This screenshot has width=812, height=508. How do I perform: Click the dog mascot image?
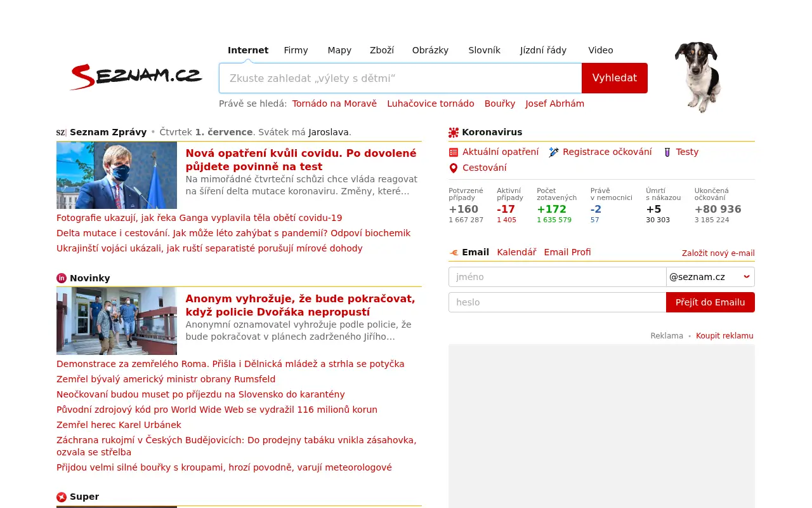(x=697, y=77)
